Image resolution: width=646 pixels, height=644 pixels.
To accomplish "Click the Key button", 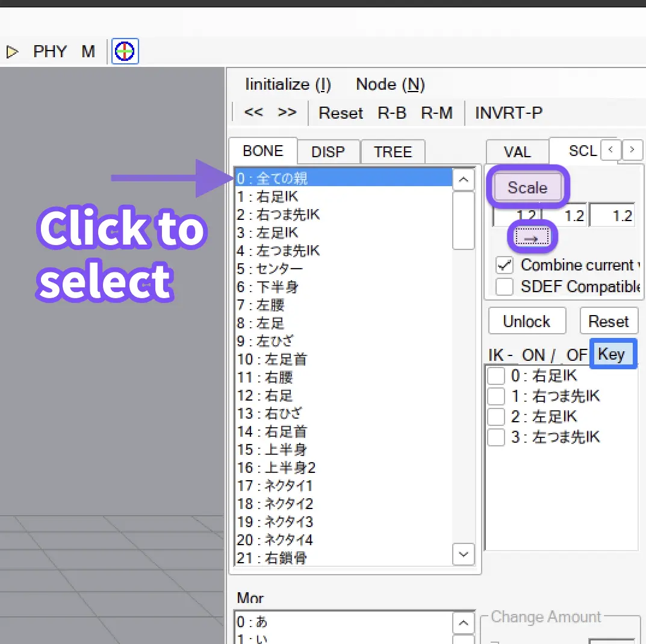I will 613,354.
